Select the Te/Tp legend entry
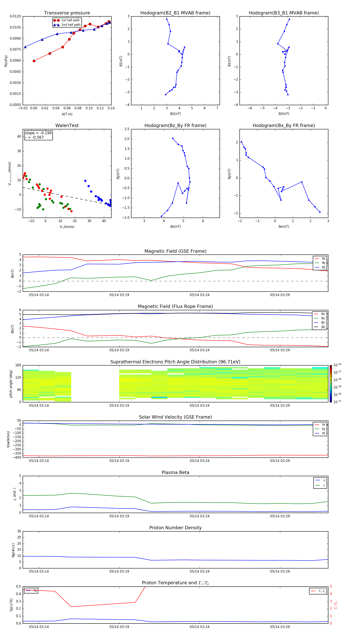351x644 pixels. click(318, 591)
